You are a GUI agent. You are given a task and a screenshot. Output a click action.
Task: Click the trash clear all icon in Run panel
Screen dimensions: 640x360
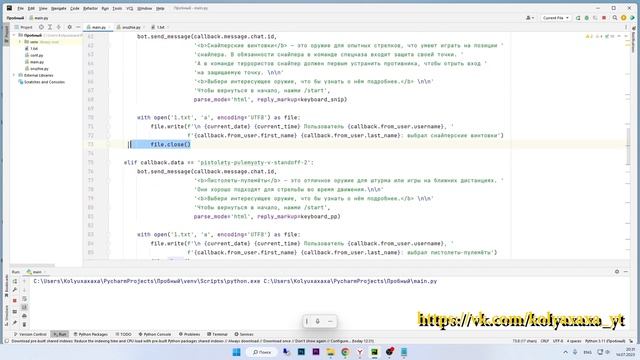click(x=24, y=324)
